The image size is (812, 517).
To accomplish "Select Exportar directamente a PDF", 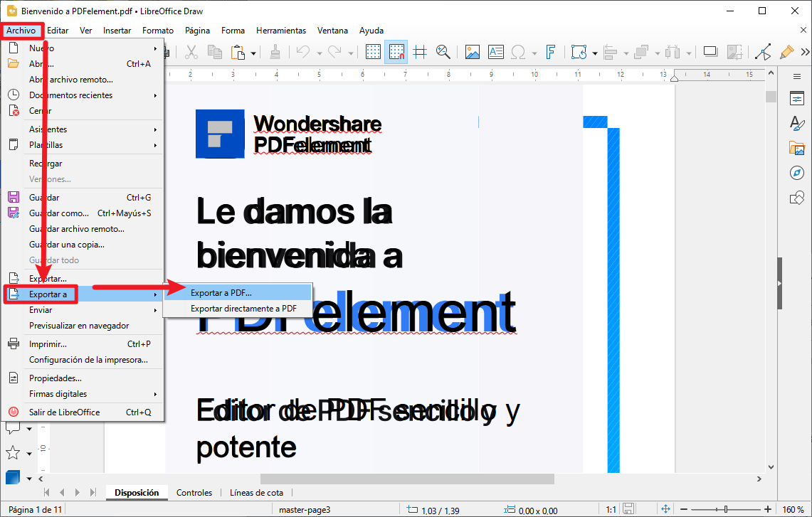I will pyautogui.click(x=238, y=309).
